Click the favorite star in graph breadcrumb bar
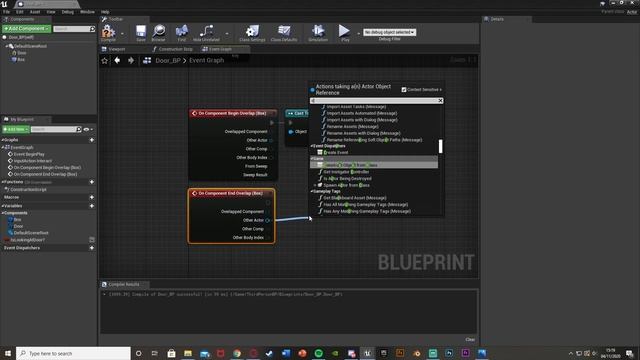This screenshot has width=640, height=360. (104, 60)
